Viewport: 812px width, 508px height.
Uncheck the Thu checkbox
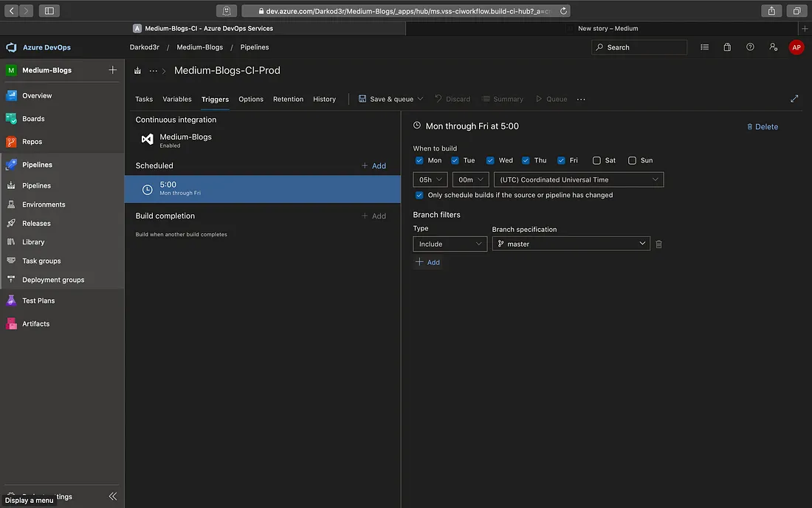(x=526, y=160)
